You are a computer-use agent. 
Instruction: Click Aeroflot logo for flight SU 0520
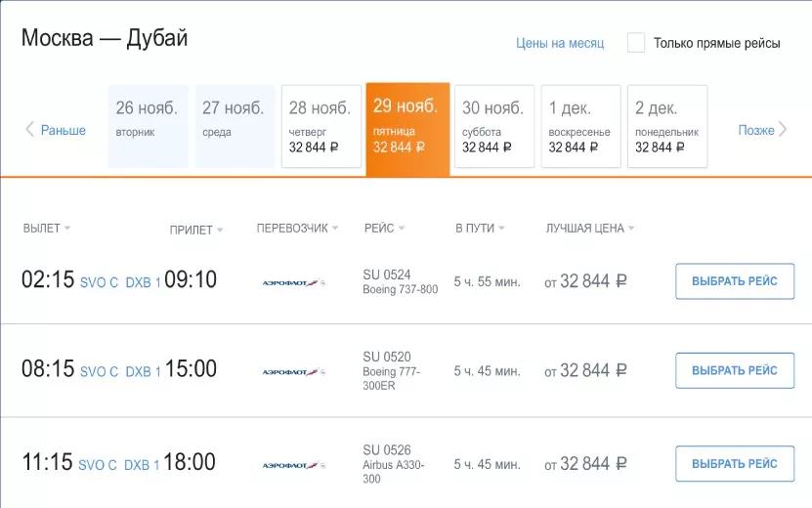293,371
